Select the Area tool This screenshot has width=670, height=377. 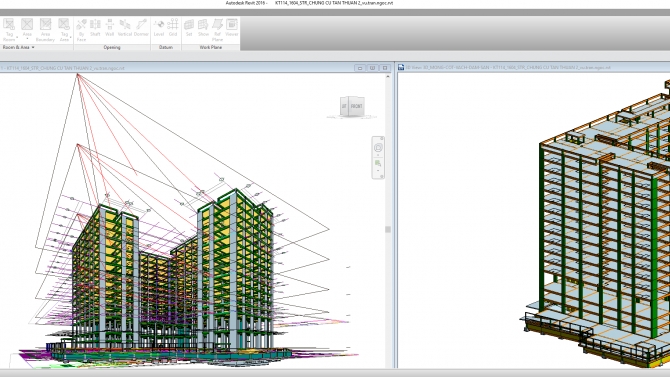[x=27, y=28]
